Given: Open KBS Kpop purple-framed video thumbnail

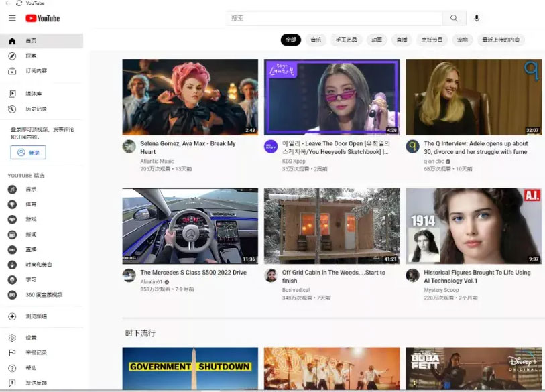Looking at the screenshot, I should 332,97.
